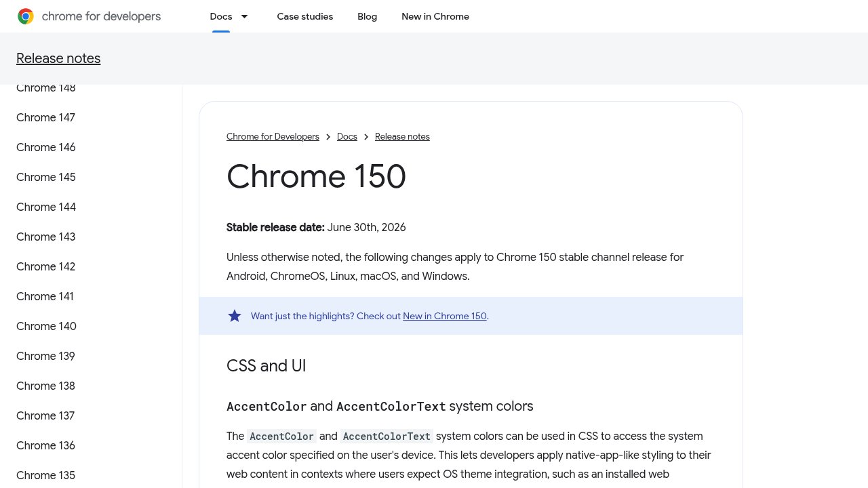The height and width of the screenshot is (488, 868).
Task: Select Chrome 137 in sidebar
Action: point(45,415)
